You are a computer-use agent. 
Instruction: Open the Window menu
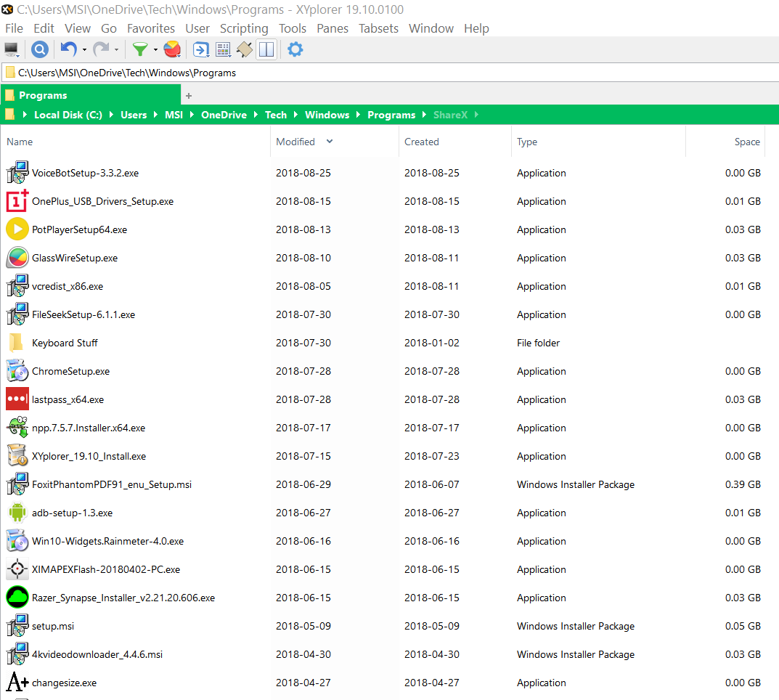(431, 28)
